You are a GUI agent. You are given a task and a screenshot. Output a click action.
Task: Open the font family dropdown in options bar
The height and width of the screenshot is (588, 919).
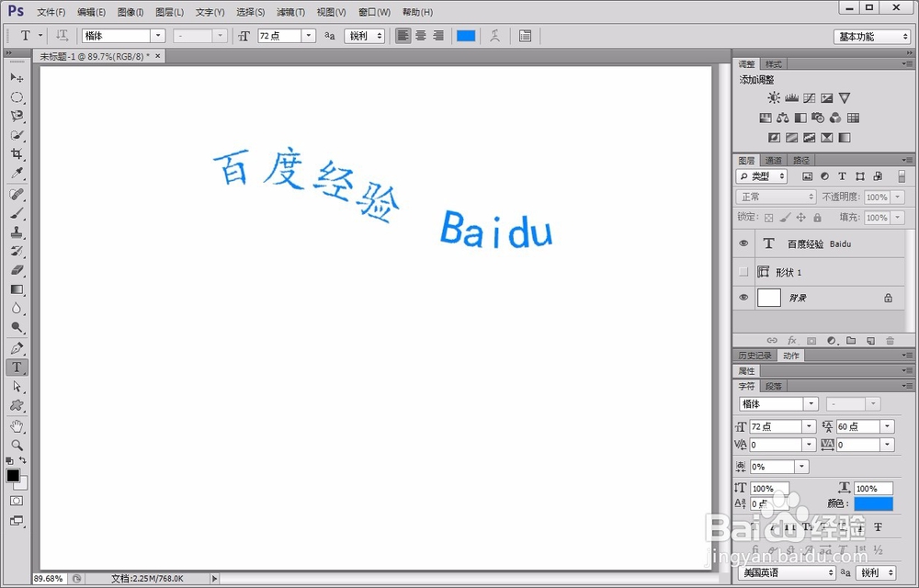158,36
